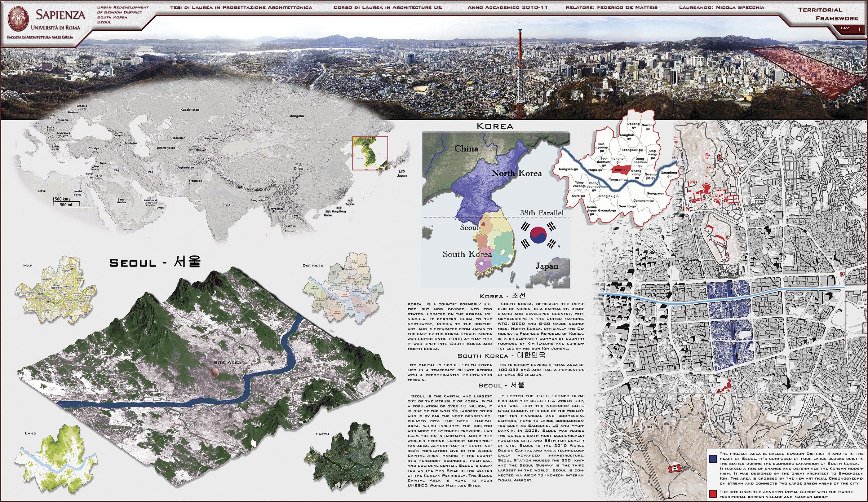Open the Land thumbnail of Seoul
The width and height of the screenshot is (868, 502).
tap(55, 459)
